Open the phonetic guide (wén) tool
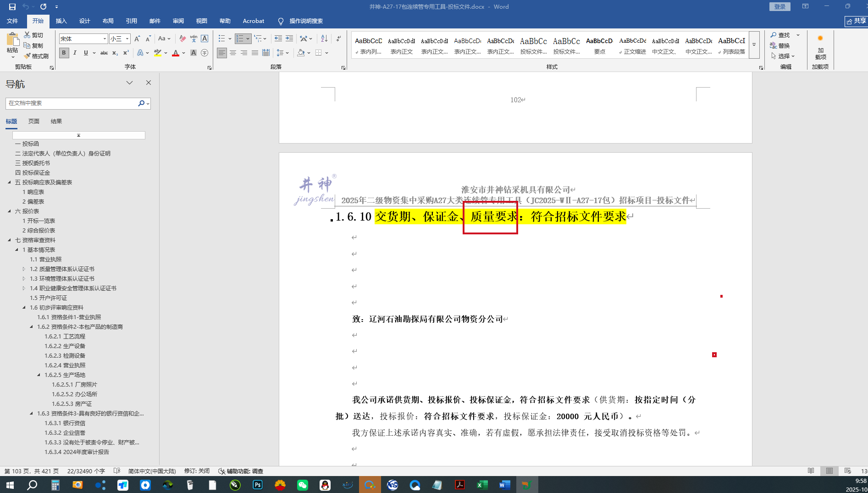868x493 pixels. [x=194, y=39]
